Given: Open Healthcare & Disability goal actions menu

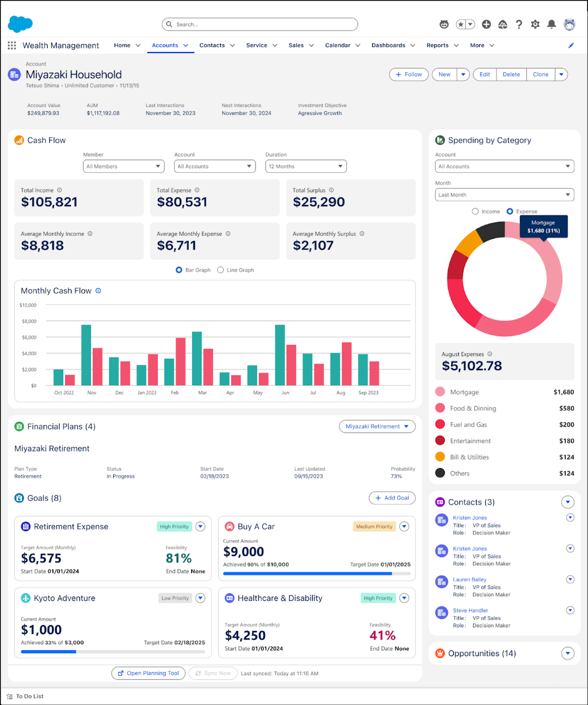Looking at the screenshot, I should (x=404, y=598).
